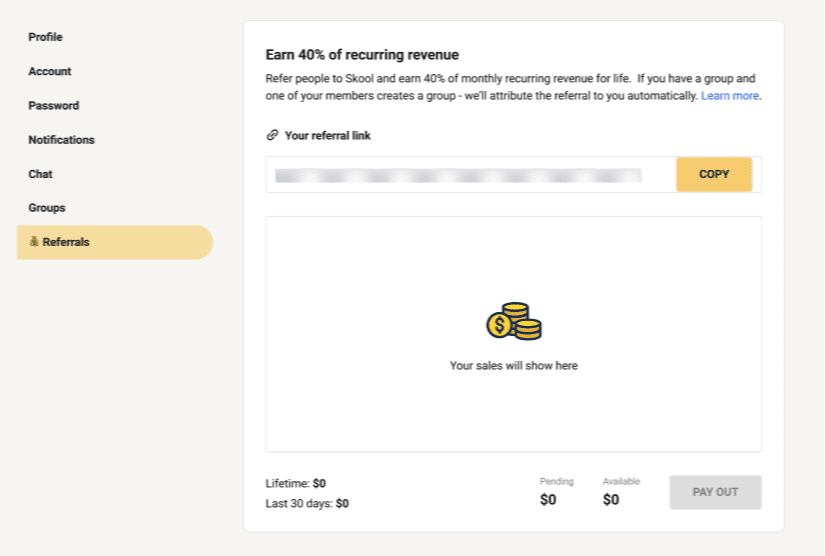Click the Last 30 days earnings

342,504
